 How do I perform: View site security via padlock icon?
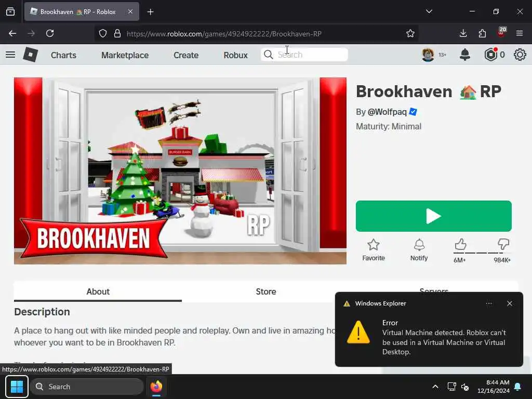117,33
